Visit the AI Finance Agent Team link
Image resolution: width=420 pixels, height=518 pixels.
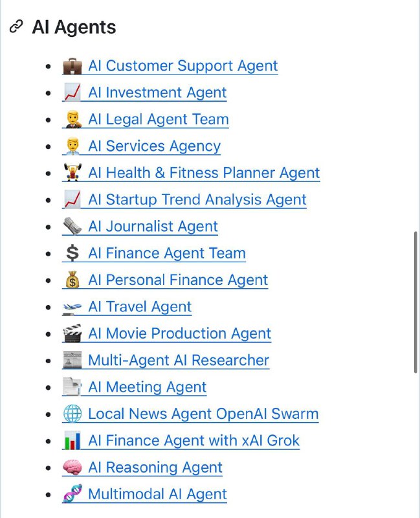coord(167,253)
